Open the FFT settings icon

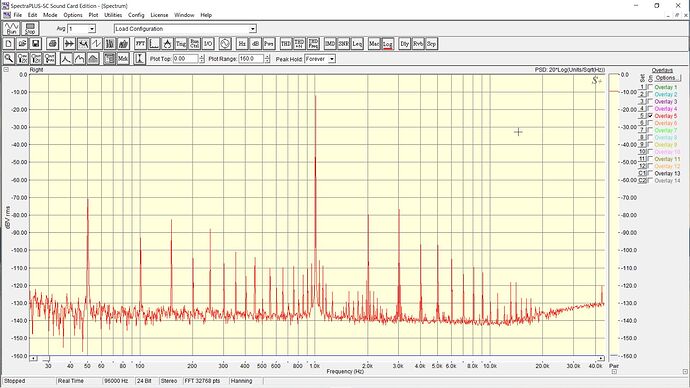[140, 44]
